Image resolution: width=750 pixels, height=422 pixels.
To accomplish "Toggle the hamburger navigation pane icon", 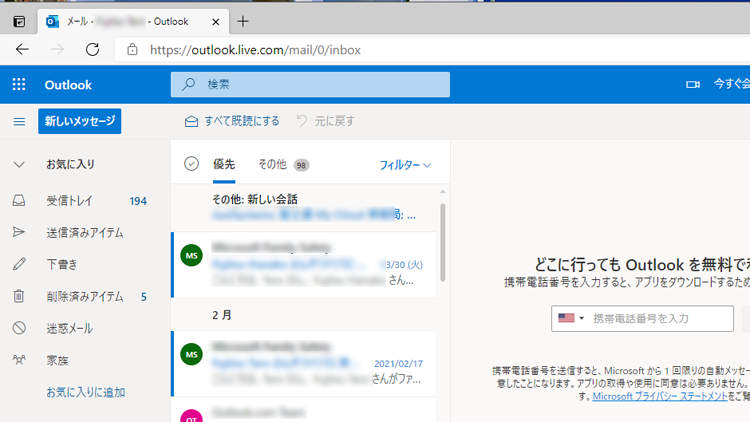I will pyautogui.click(x=19, y=122).
